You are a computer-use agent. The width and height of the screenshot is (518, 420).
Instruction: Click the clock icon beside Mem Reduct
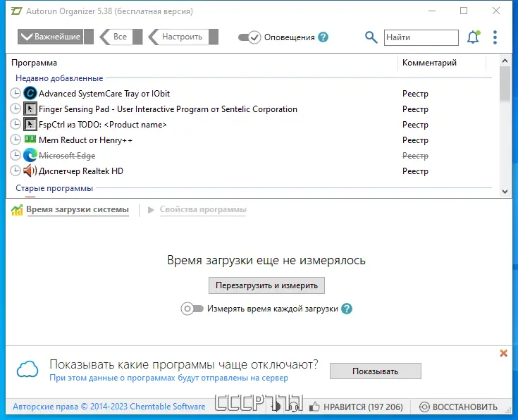[x=16, y=140]
